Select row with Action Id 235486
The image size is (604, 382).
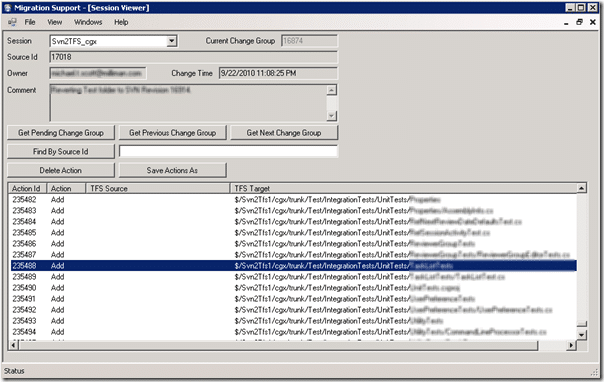click(x=293, y=244)
